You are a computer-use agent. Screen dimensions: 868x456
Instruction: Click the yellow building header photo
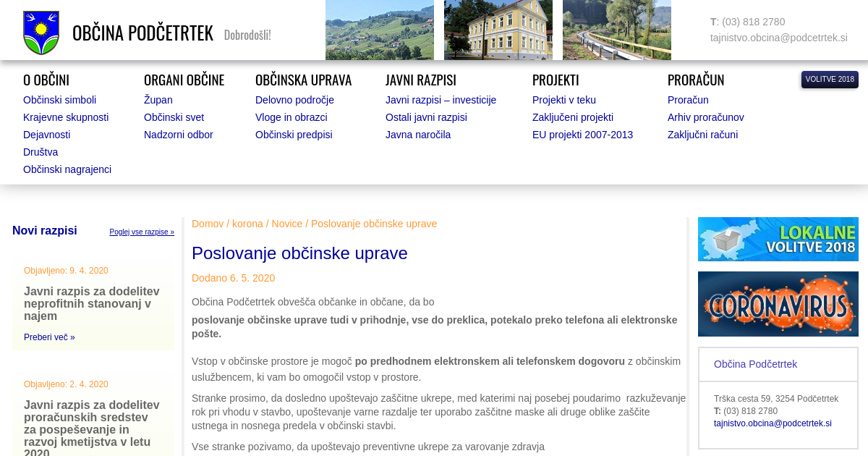(x=498, y=30)
